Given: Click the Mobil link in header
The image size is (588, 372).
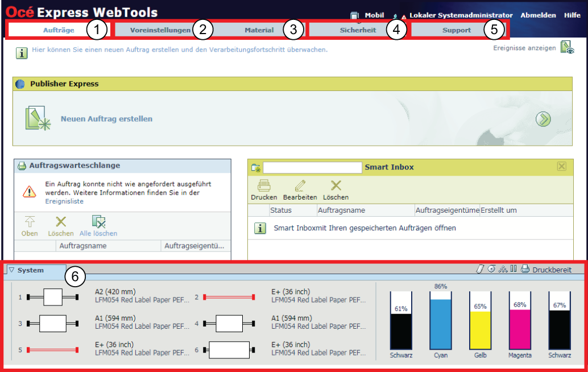Looking at the screenshot, I should [374, 15].
